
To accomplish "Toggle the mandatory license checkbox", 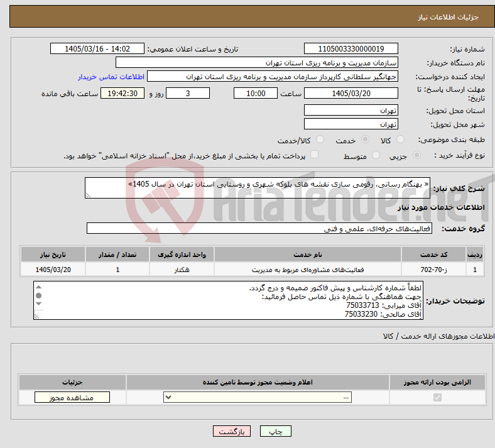I will (x=437, y=397).
